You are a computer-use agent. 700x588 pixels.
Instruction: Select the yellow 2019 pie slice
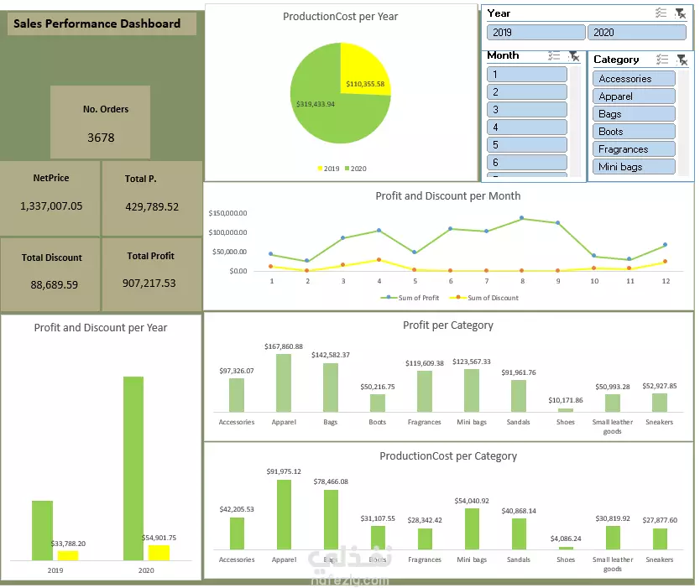(x=363, y=68)
